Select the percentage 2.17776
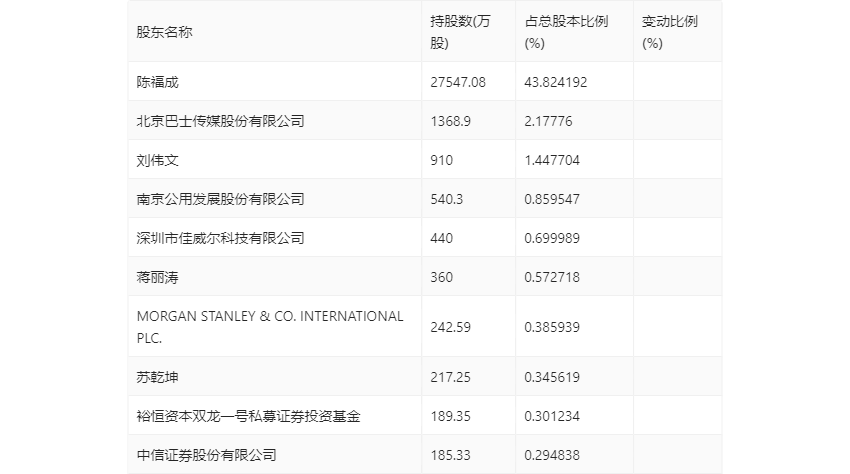The height and width of the screenshot is (474, 850). click(x=548, y=121)
